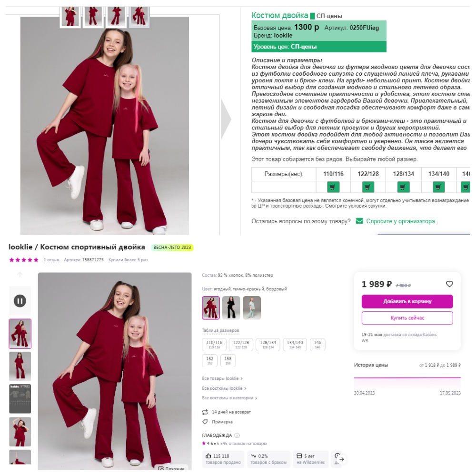Image resolution: width=476 pixels, height=476 pixels.
Task: Add item to favorites with heart icon
Action: pos(449,284)
